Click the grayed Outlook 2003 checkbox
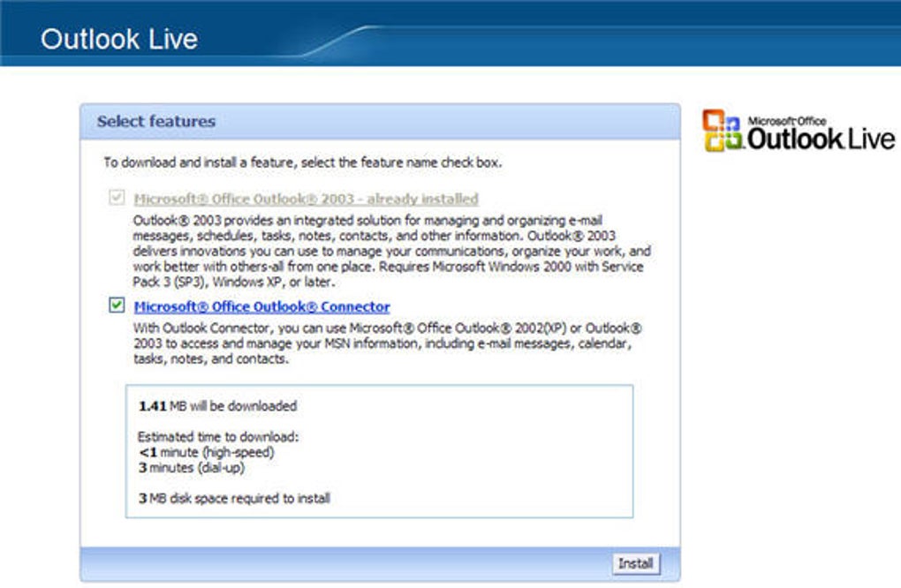 click(x=117, y=198)
